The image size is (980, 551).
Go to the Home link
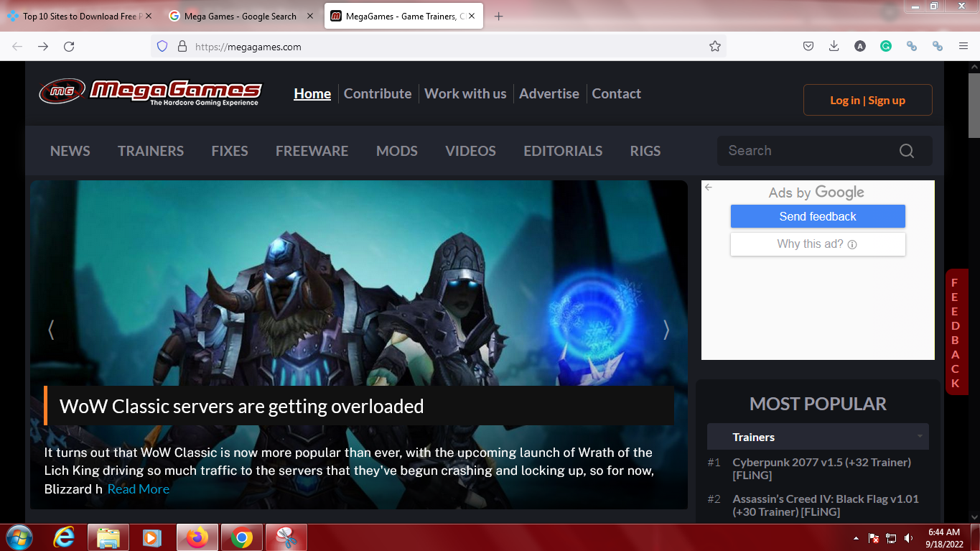(x=312, y=93)
